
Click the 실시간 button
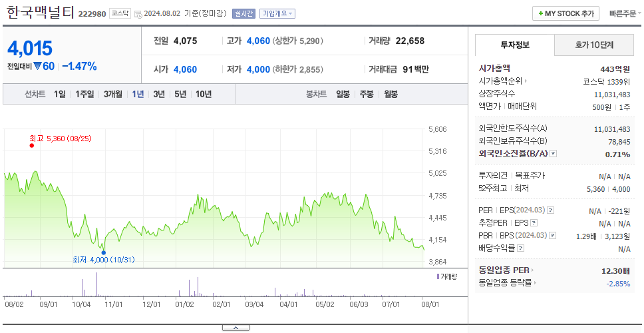[x=243, y=13]
